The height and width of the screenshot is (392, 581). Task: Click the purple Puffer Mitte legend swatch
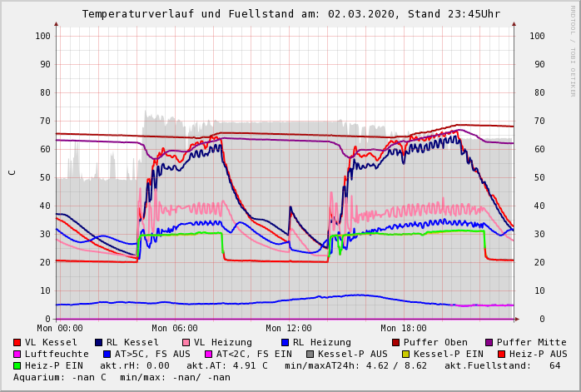489,342
